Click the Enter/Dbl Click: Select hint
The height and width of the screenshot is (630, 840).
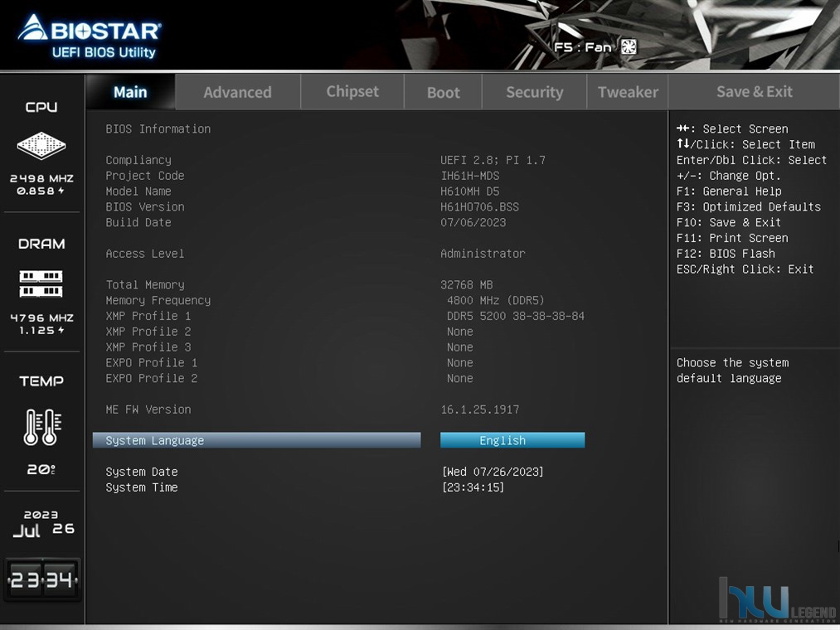751,160
